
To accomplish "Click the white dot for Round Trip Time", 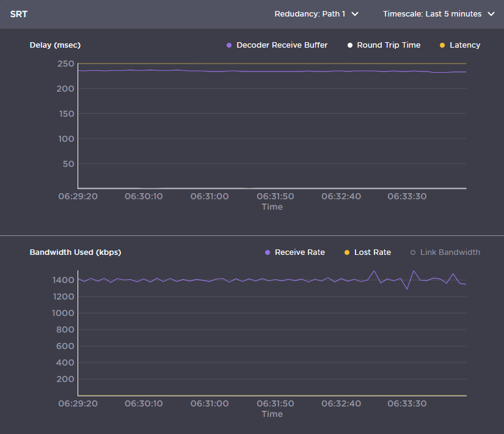I will 350,45.
